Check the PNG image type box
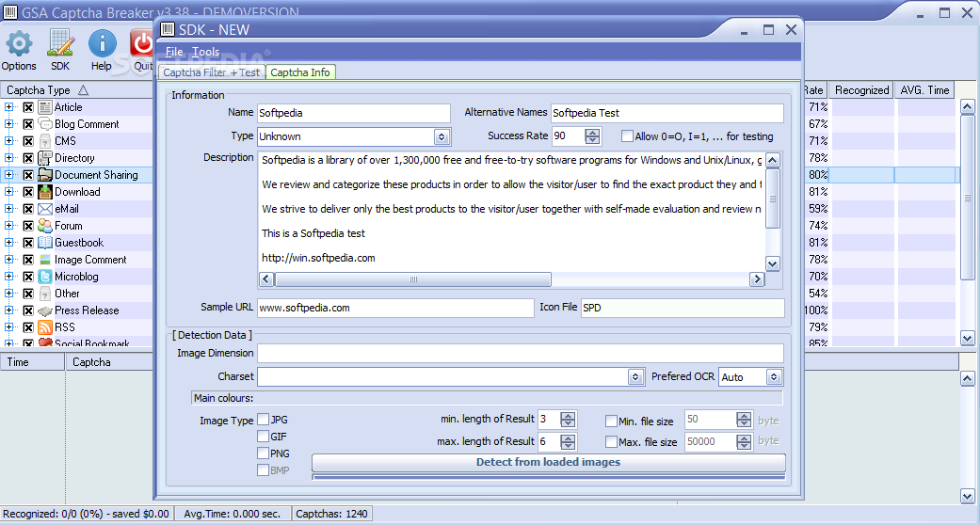The height and width of the screenshot is (525, 980). pos(264,453)
